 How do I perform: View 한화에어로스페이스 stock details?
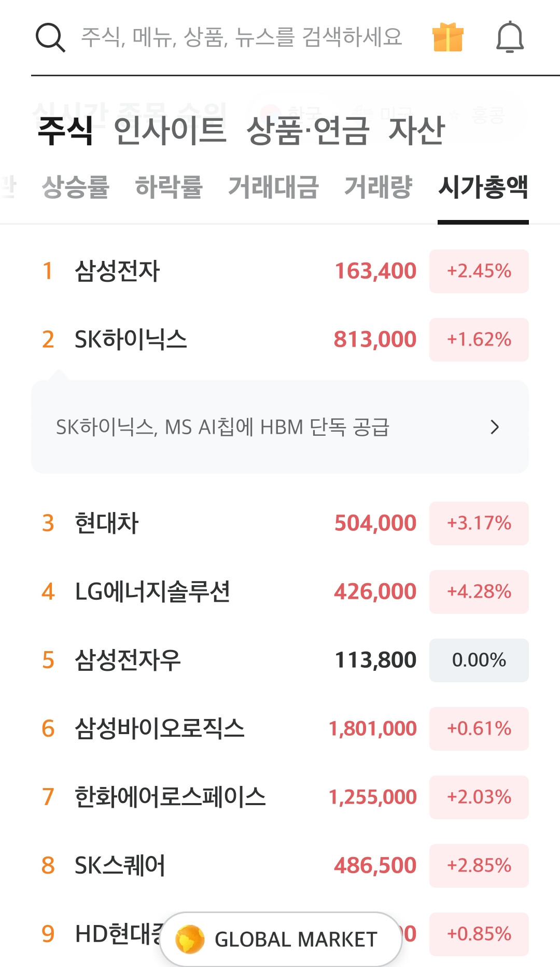(x=170, y=797)
